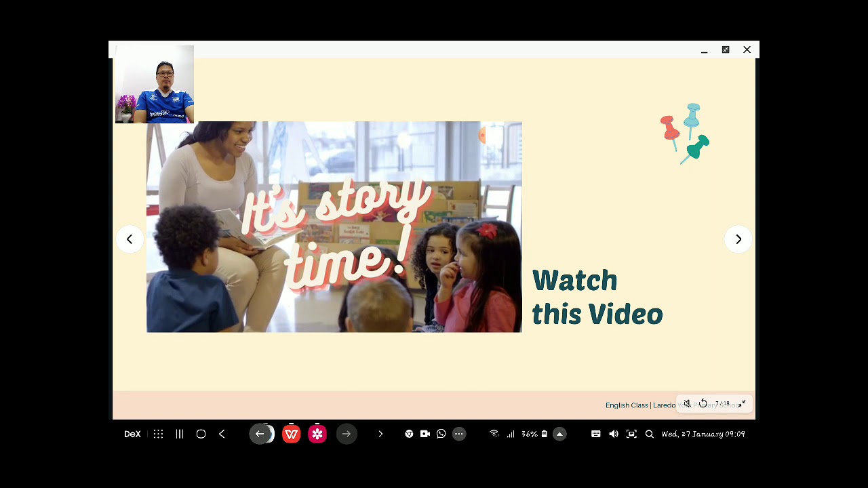868x488 pixels.
Task: Click the mobile signal strength icon
Action: pyautogui.click(x=511, y=434)
